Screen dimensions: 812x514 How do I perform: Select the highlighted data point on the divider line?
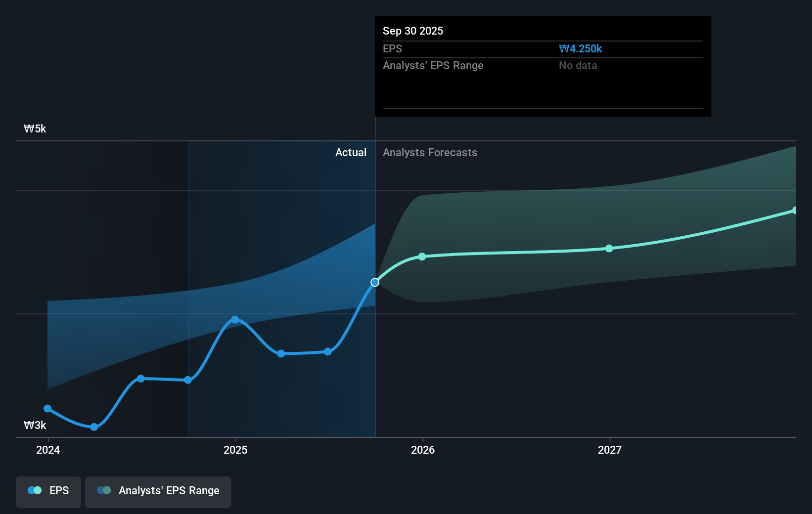pyautogui.click(x=375, y=282)
